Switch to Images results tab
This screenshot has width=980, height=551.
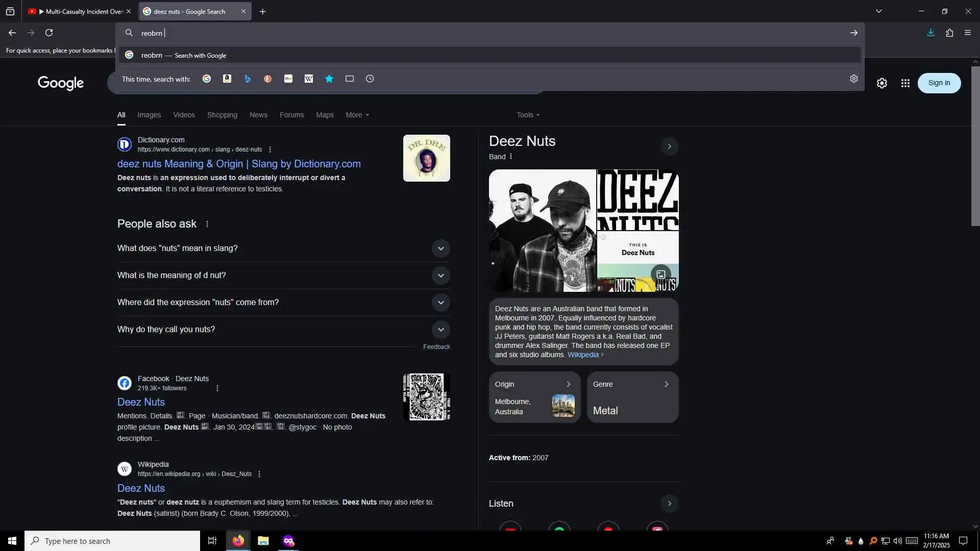tap(149, 115)
